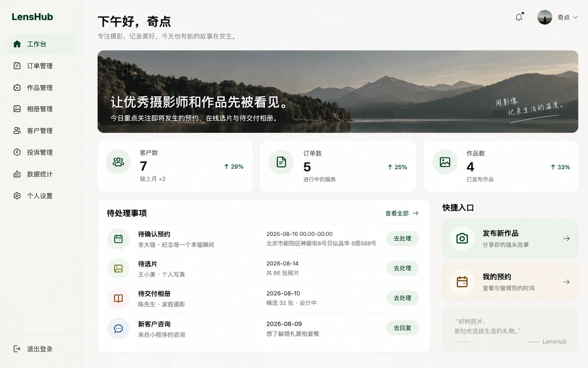Click the arrow on 我的预约 card
The height and width of the screenshot is (368, 588).
(566, 282)
